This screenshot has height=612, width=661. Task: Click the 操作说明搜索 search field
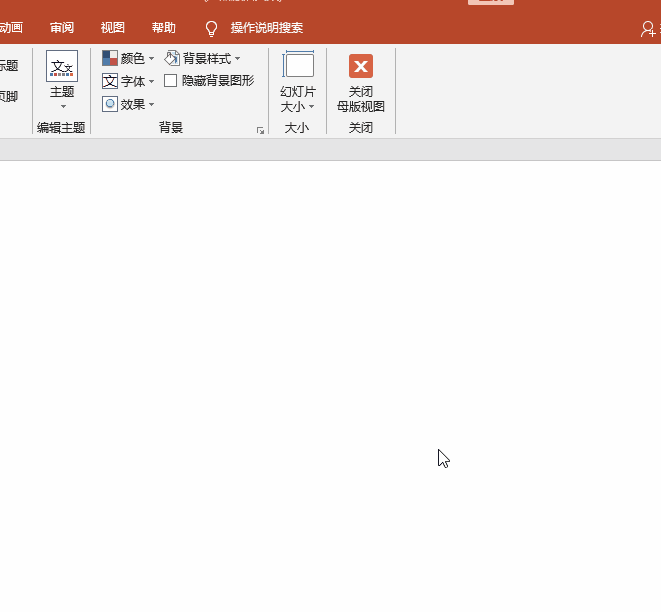(x=266, y=28)
